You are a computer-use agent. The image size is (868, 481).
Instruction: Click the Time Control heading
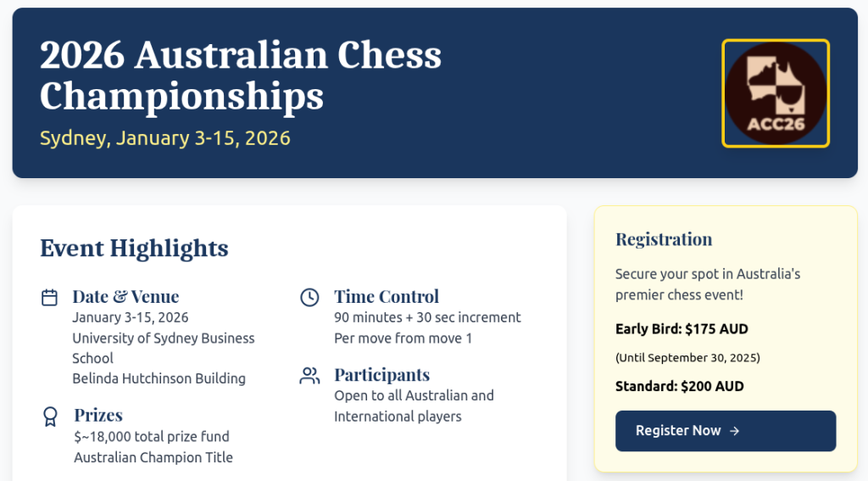click(x=387, y=296)
